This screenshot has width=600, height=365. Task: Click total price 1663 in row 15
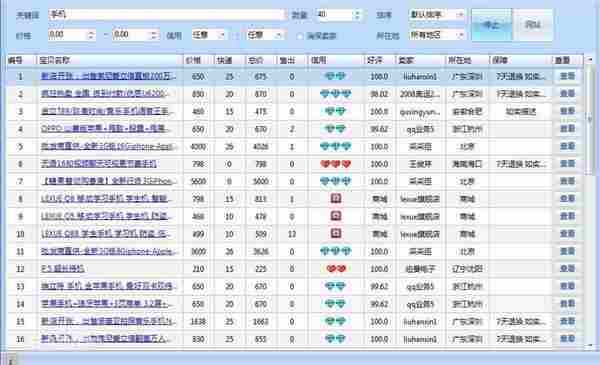(261, 321)
